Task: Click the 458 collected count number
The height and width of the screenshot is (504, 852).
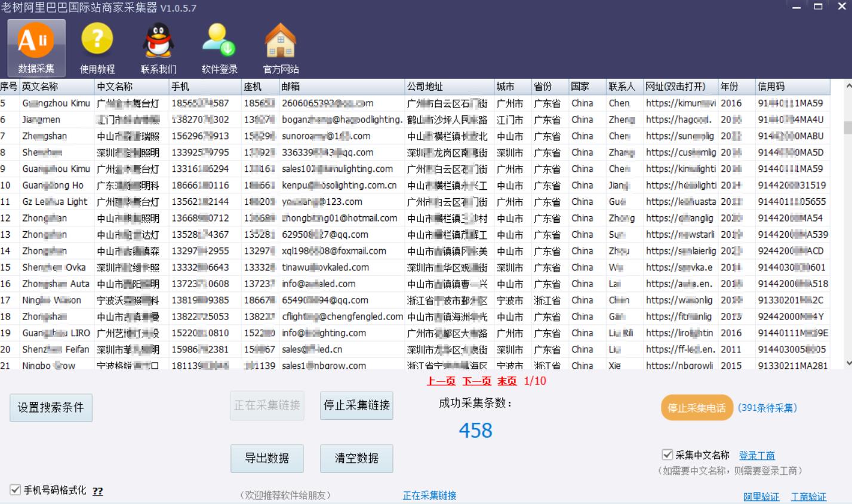Action: 475,430
